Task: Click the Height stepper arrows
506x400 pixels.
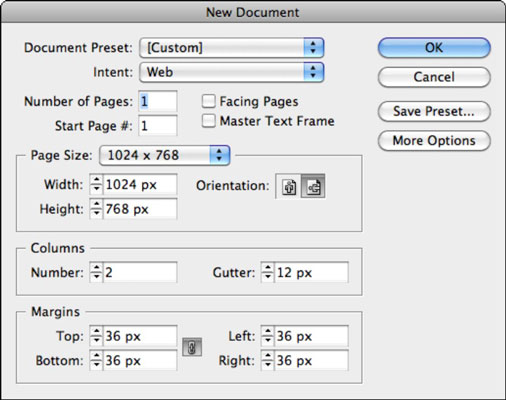Action: (96, 209)
